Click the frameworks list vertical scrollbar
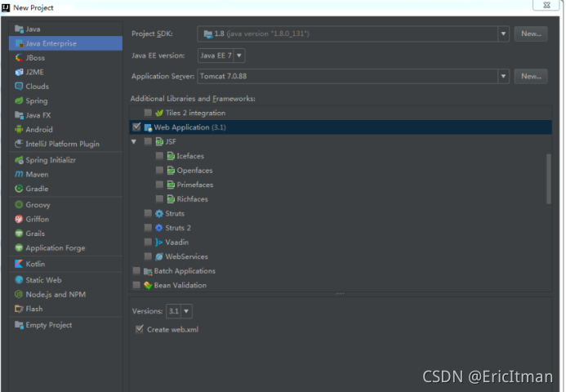This screenshot has width=566, height=392. tap(549, 179)
